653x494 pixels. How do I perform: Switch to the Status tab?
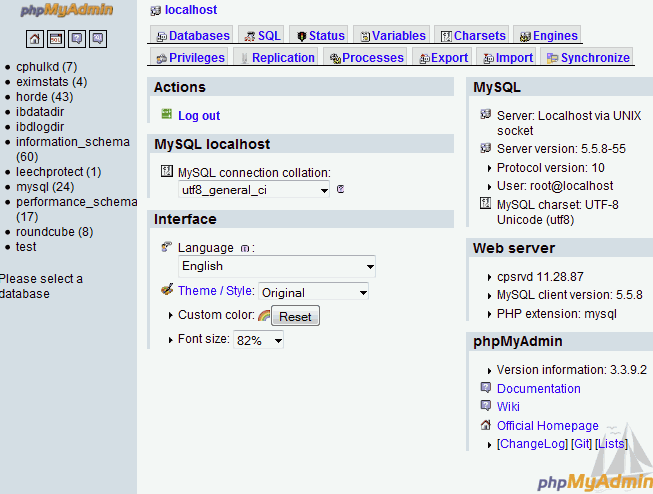(x=321, y=36)
